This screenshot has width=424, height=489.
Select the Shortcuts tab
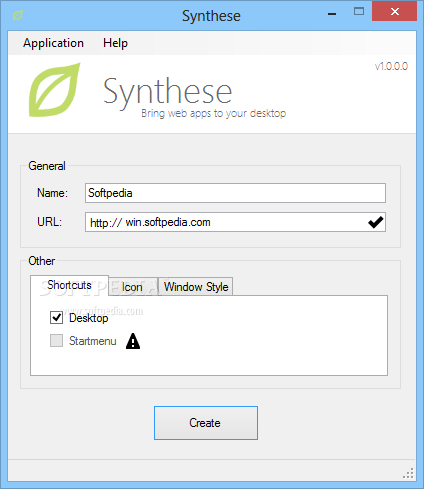(69, 285)
